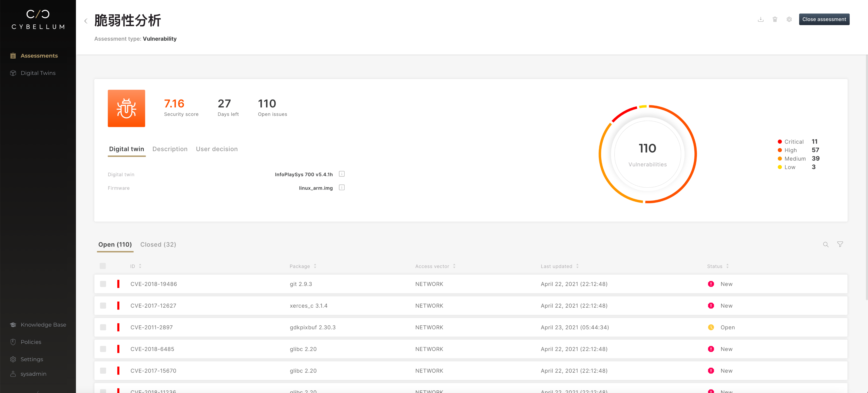
Task: Click the download icon in the header
Action: tap(760, 20)
